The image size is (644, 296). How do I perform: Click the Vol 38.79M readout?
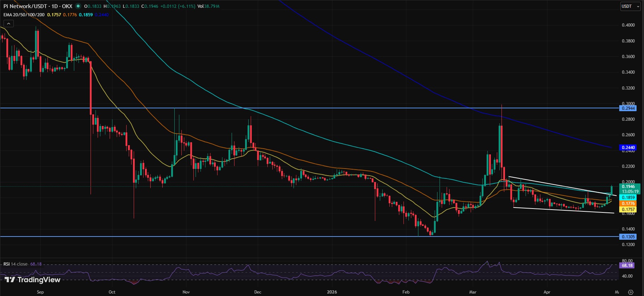[x=208, y=6]
